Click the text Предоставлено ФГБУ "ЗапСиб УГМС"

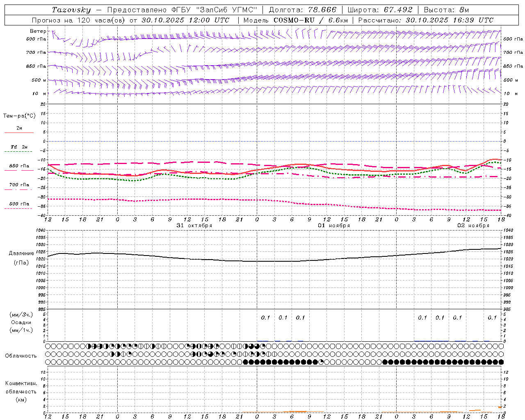click(182, 10)
